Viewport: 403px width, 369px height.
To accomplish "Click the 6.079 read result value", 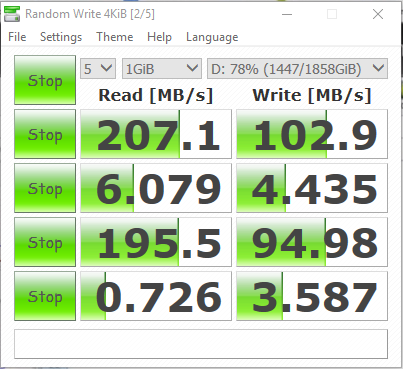I will point(156,188).
